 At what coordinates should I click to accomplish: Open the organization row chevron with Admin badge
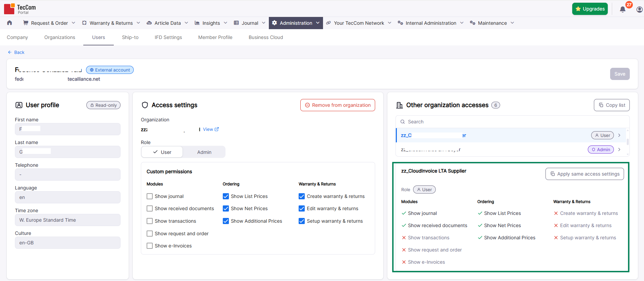click(619, 149)
